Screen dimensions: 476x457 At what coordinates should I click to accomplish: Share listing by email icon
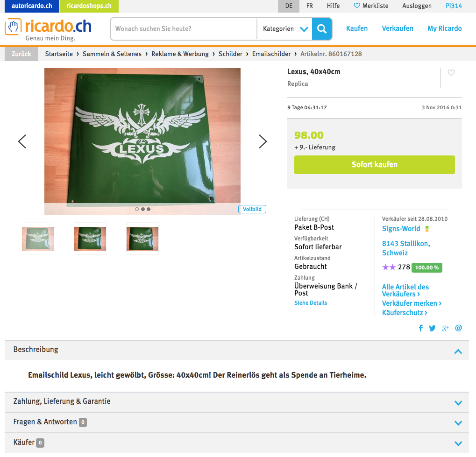click(x=458, y=328)
